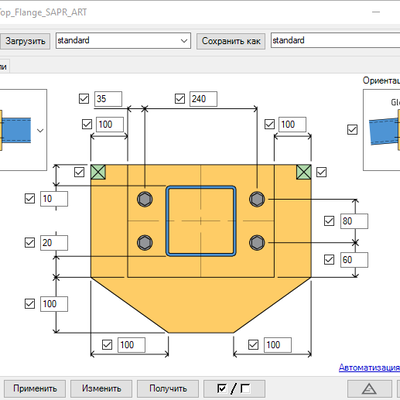Click the upper-left bolt in the plate

[145, 199]
